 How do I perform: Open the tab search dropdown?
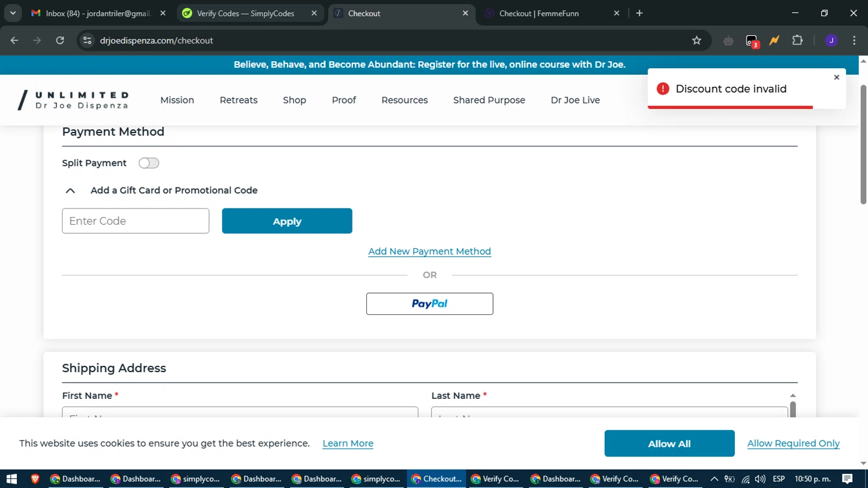point(13,13)
